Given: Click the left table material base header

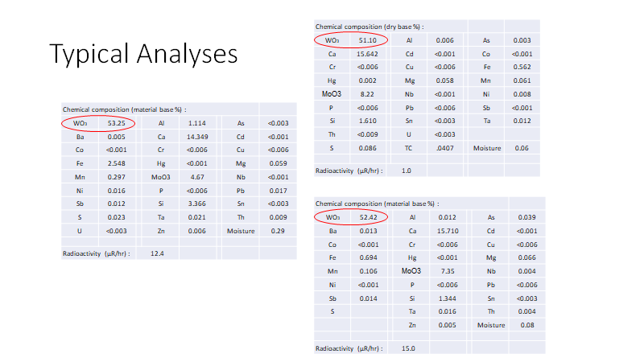Looking at the screenshot, I should (124, 109).
